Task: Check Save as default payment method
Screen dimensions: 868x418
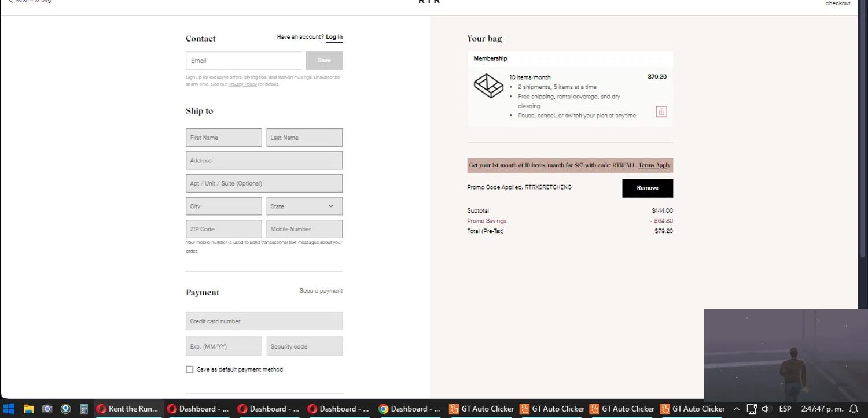Action: click(x=189, y=369)
